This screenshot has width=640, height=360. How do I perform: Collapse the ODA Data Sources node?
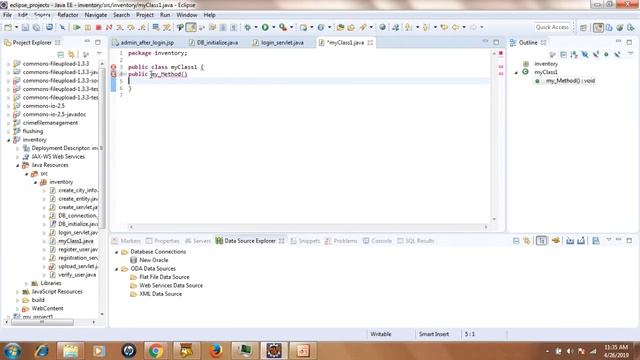click(116, 269)
